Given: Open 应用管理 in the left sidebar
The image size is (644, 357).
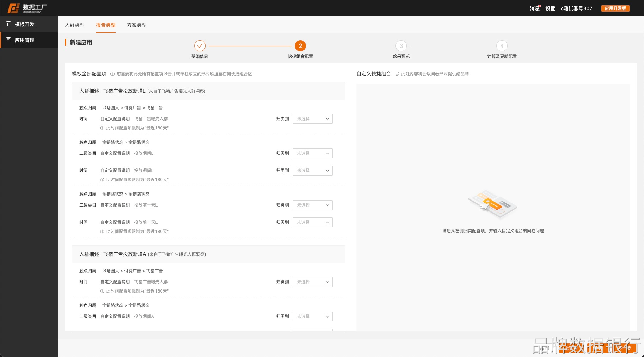Looking at the screenshot, I should (x=29, y=40).
